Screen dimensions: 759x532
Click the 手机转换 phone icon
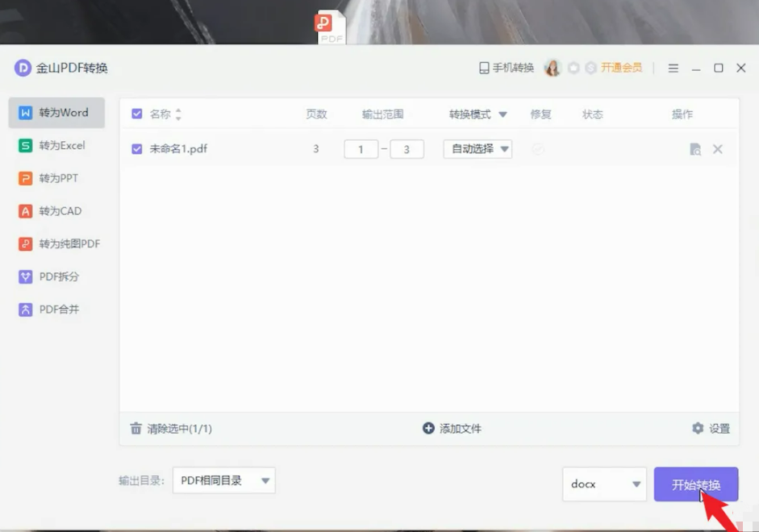coord(484,69)
